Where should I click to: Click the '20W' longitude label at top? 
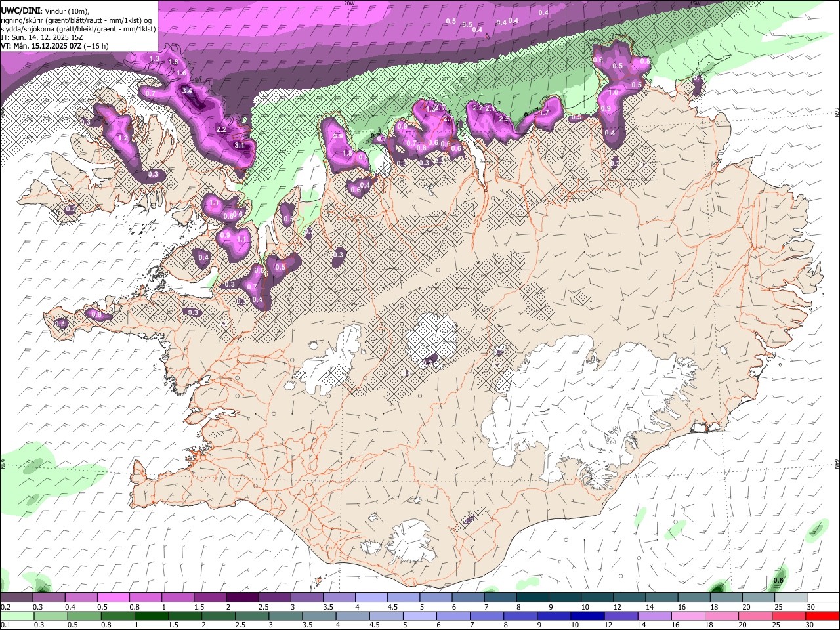click(349, 3)
